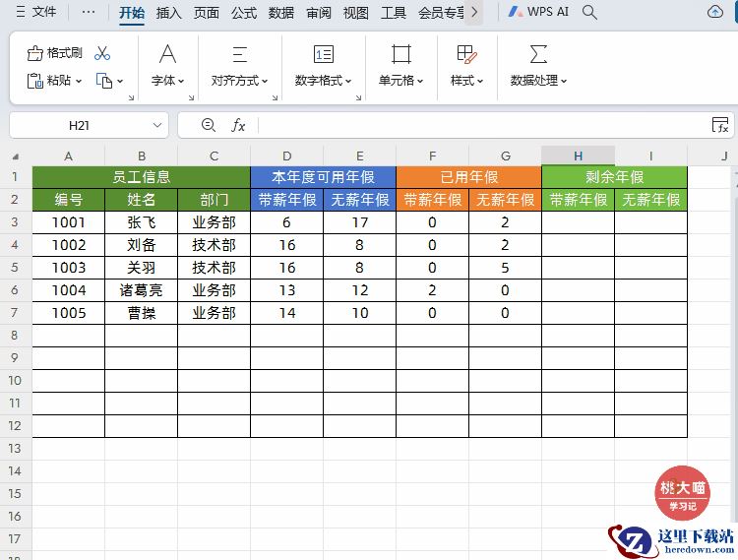Click the cloud upload icon at top right
The width and height of the screenshot is (738, 560).
[714, 12]
